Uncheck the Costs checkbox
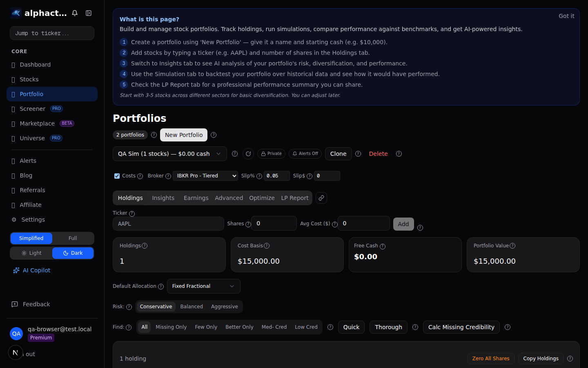 pos(117,176)
